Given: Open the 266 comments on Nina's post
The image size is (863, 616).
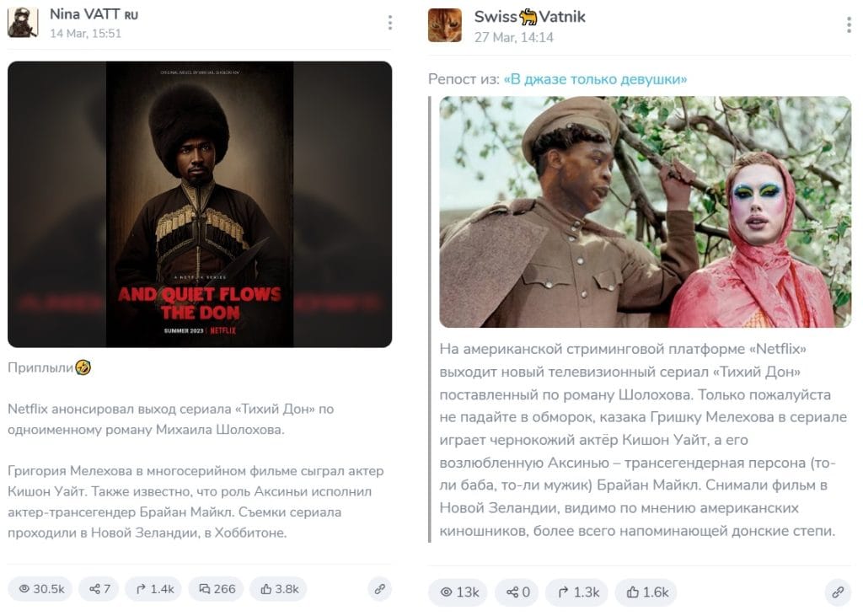Looking at the screenshot, I should 216,589.
